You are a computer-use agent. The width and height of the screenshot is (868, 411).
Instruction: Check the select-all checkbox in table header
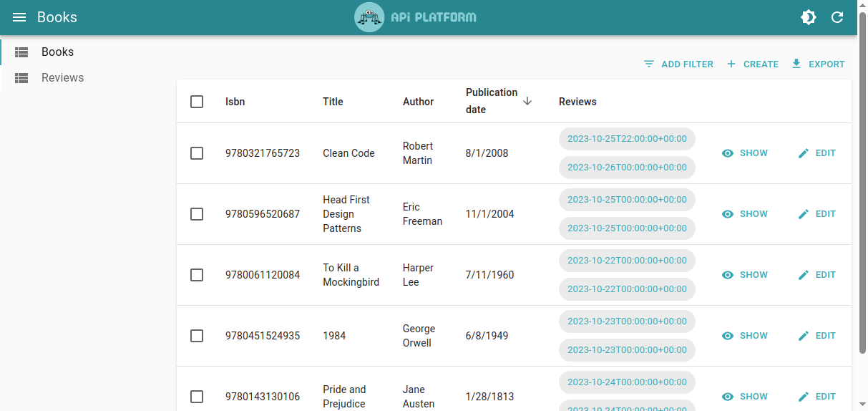coord(197,102)
